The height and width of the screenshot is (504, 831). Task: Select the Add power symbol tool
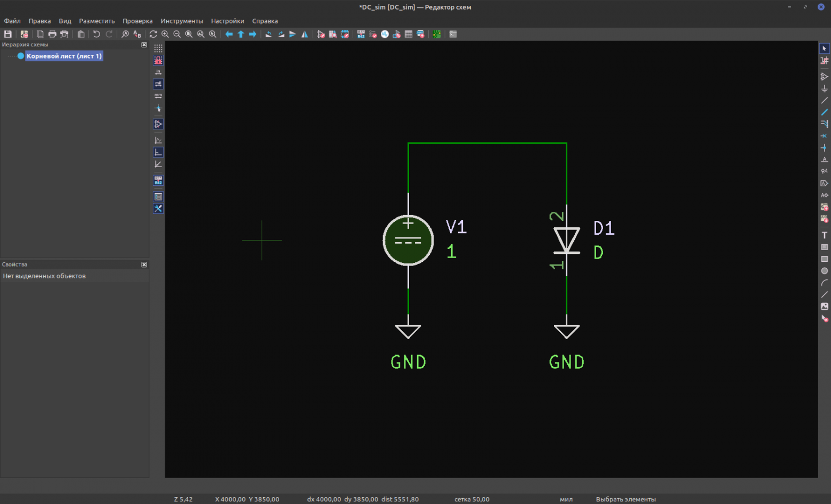[x=824, y=89]
